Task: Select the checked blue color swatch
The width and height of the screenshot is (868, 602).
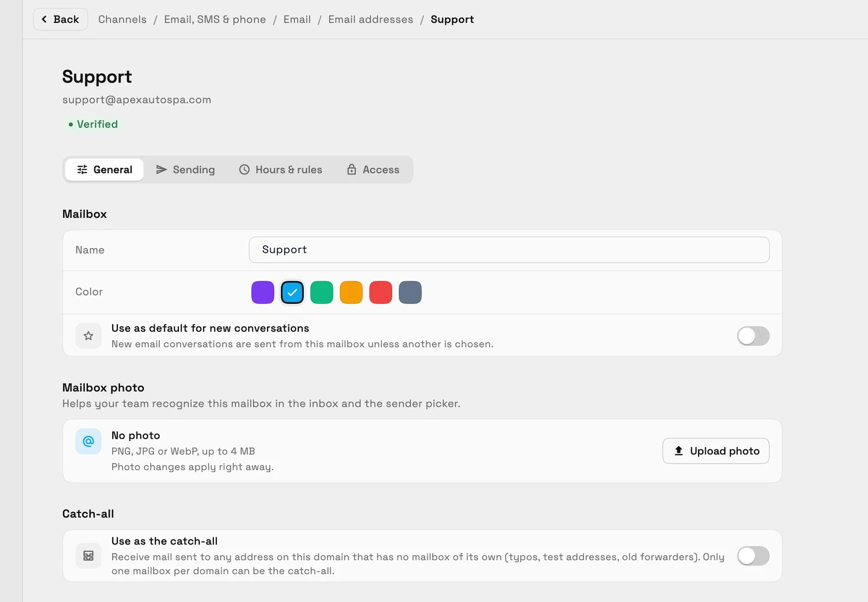Action: coord(292,293)
